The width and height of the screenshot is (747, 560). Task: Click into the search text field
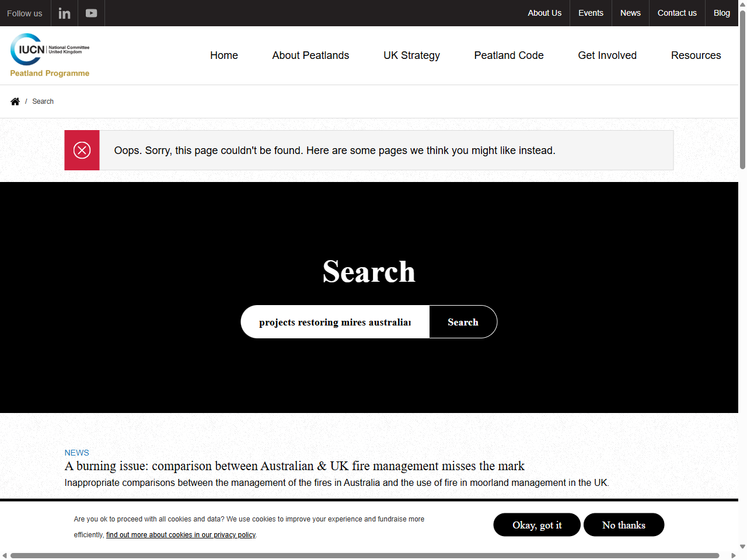[x=335, y=322]
